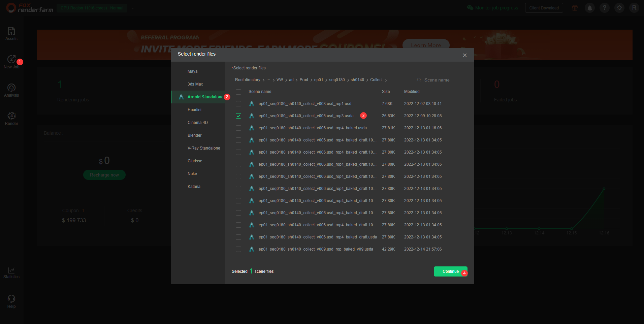
Task: Click the 42.29K size cell
Action: point(388,249)
